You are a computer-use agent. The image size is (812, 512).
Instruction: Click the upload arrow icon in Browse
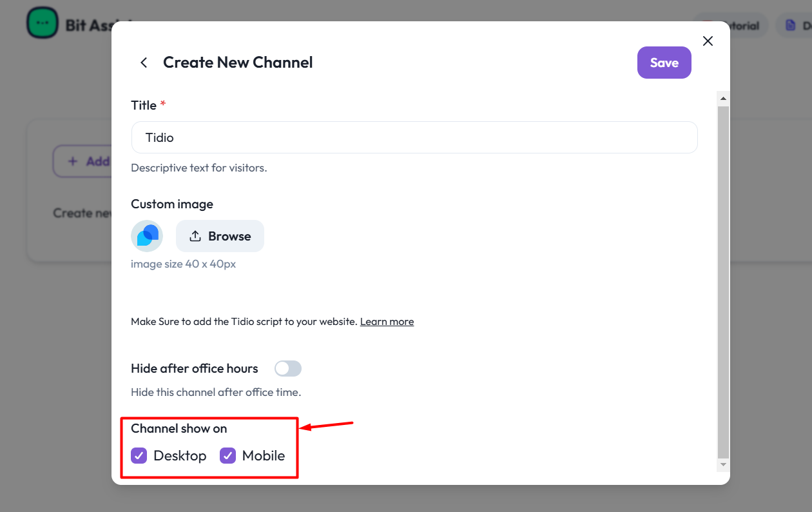pos(195,236)
